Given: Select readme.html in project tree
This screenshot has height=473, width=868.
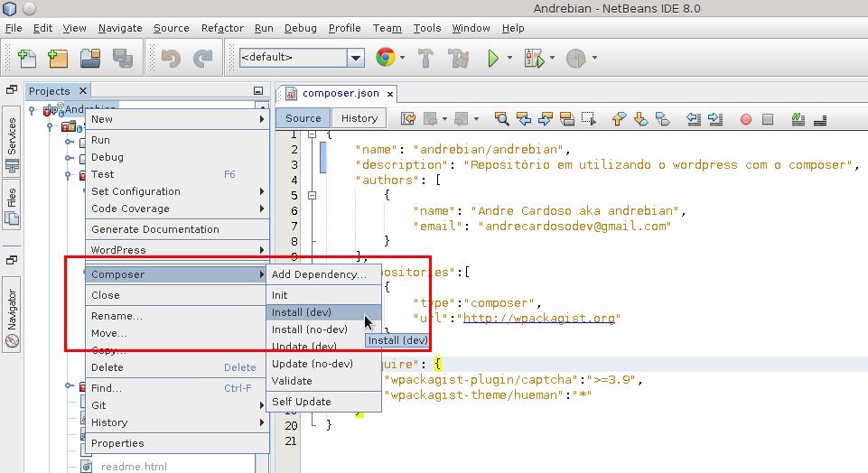Looking at the screenshot, I should pyautogui.click(x=134, y=467).
